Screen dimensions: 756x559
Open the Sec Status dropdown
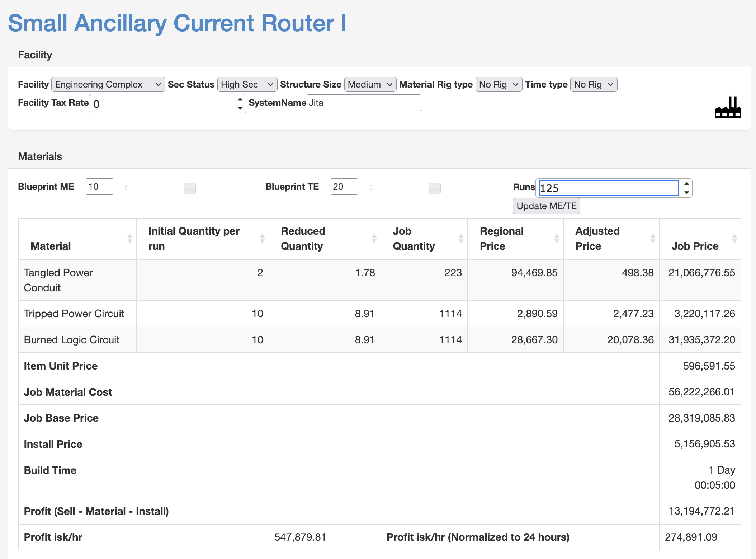(247, 85)
